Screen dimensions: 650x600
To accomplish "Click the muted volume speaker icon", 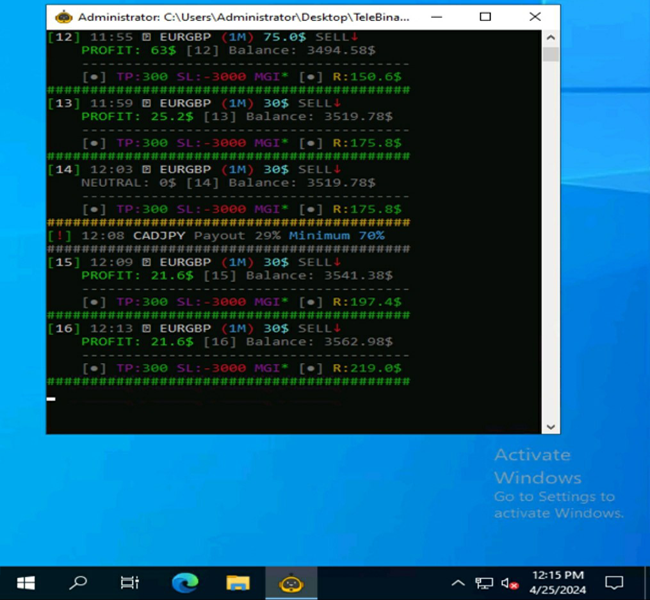I will pyautogui.click(x=509, y=583).
